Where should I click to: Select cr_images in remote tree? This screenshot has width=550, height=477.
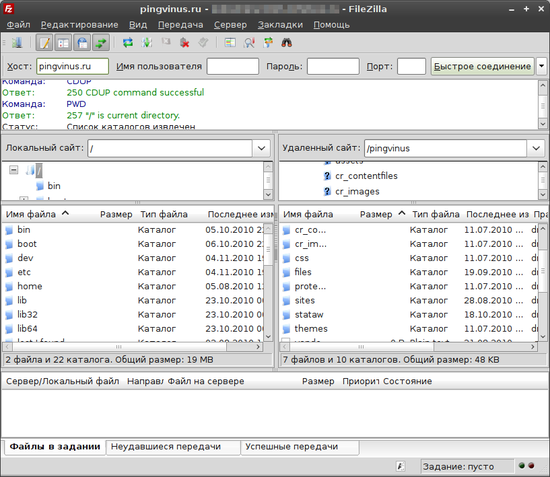pyautogui.click(x=357, y=192)
